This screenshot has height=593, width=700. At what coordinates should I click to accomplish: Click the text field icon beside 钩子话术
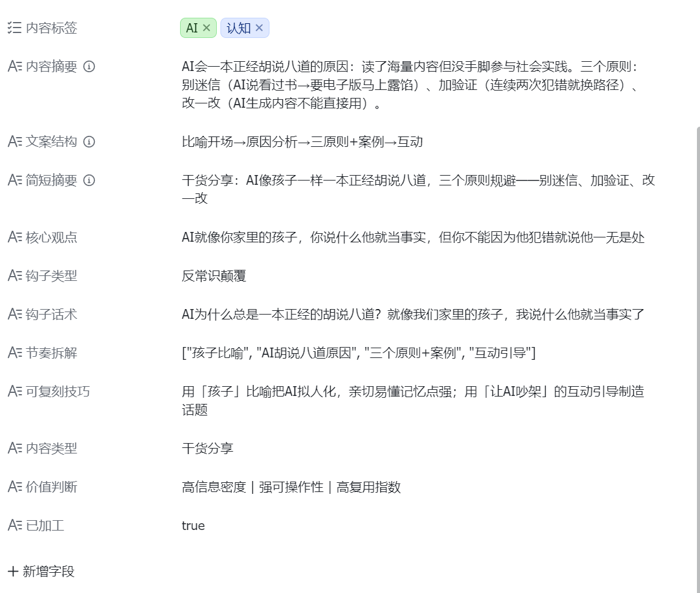tap(15, 314)
